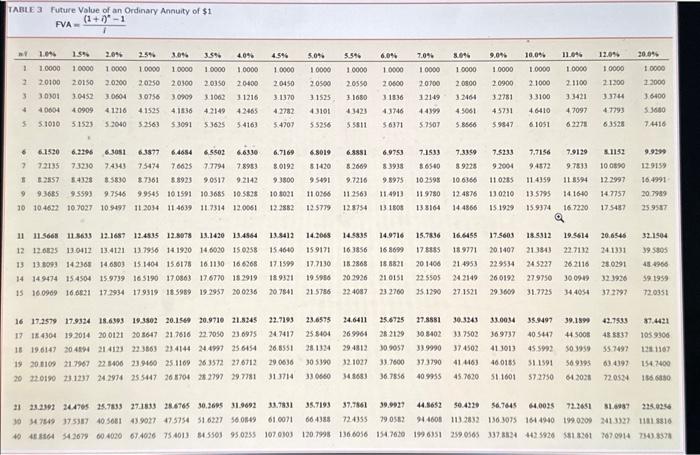Select the 2.5% column header

146,55
